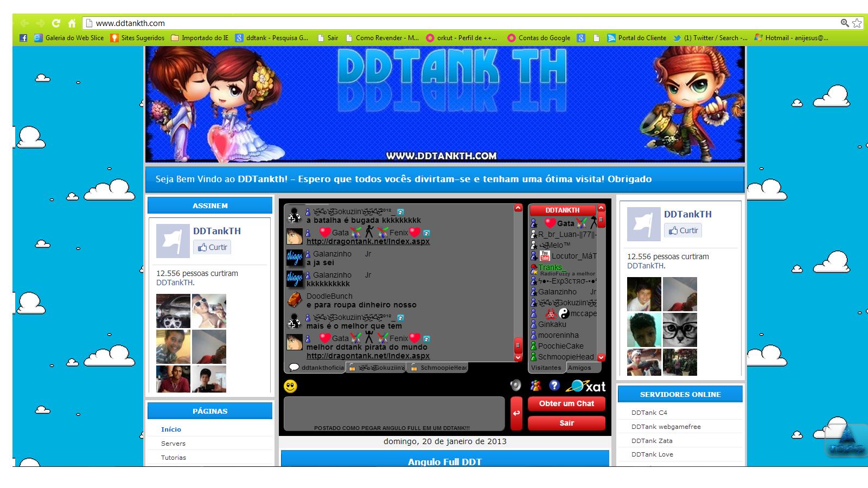This screenshot has width=868, height=488.
Task: Send chat message with red return arrow
Action: coord(516,413)
